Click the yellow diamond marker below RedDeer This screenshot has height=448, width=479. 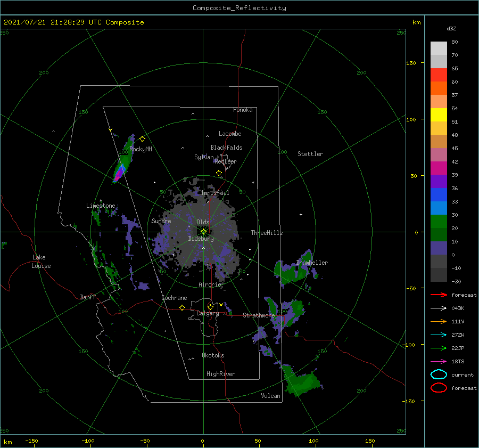click(x=219, y=173)
